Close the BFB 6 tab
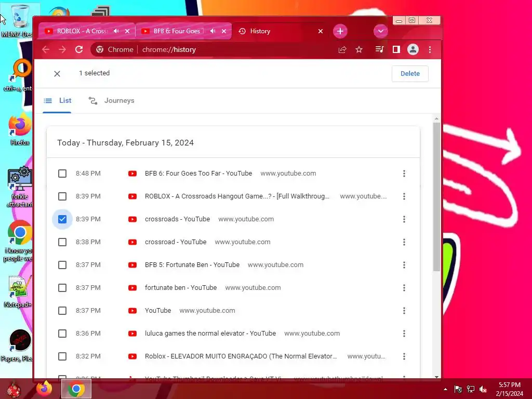 coord(224,31)
